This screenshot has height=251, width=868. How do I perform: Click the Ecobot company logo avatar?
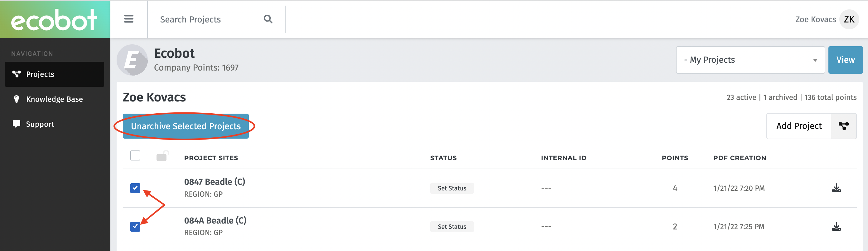point(132,60)
